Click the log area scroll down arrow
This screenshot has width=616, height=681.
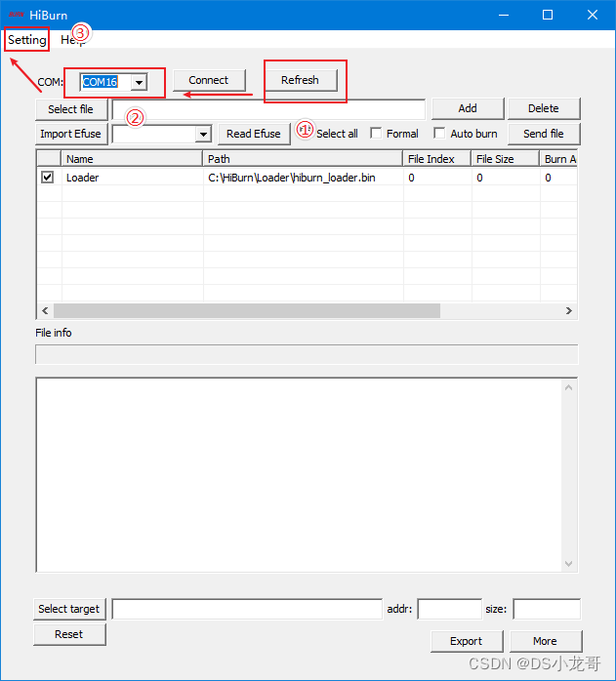point(568,564)
